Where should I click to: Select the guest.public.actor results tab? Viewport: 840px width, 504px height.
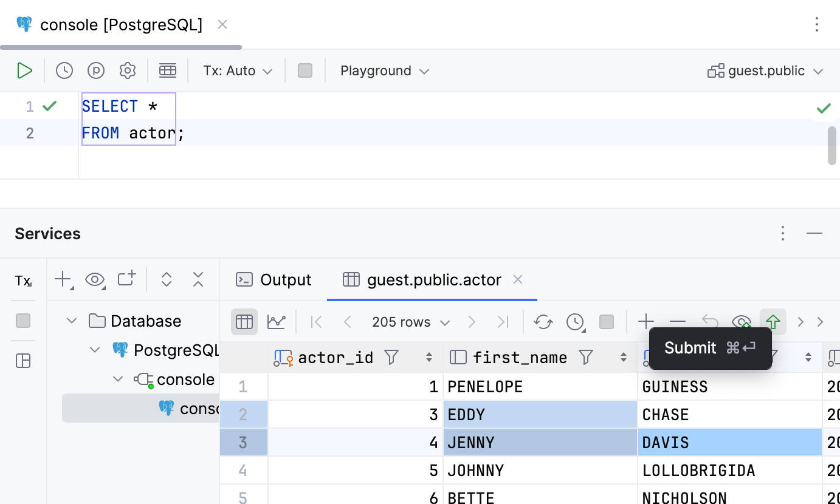tap(434, 280)
